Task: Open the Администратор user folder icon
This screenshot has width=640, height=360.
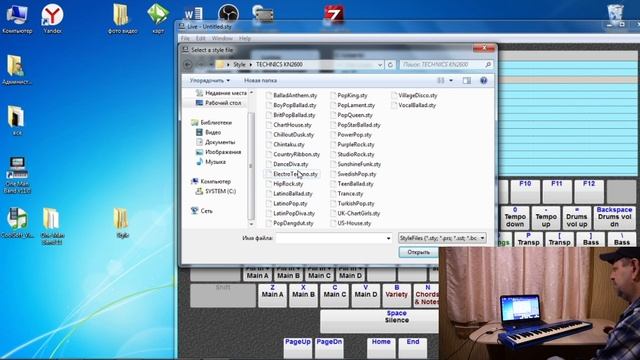Action: pos(16,69)
